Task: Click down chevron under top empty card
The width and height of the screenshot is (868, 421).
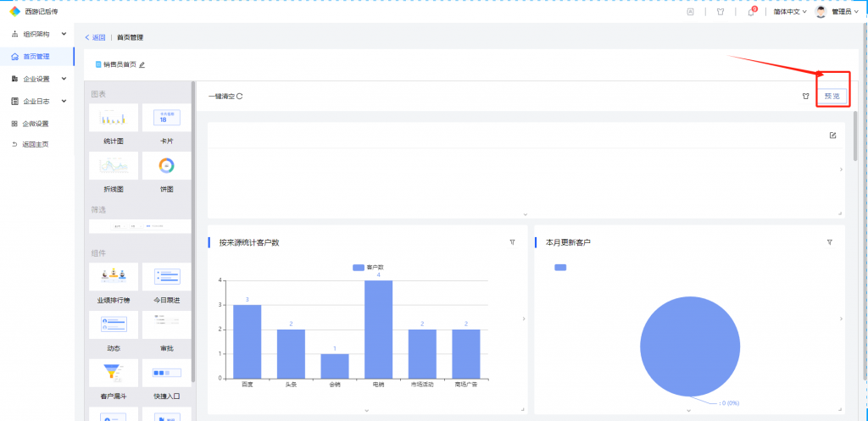Action: 526,214
